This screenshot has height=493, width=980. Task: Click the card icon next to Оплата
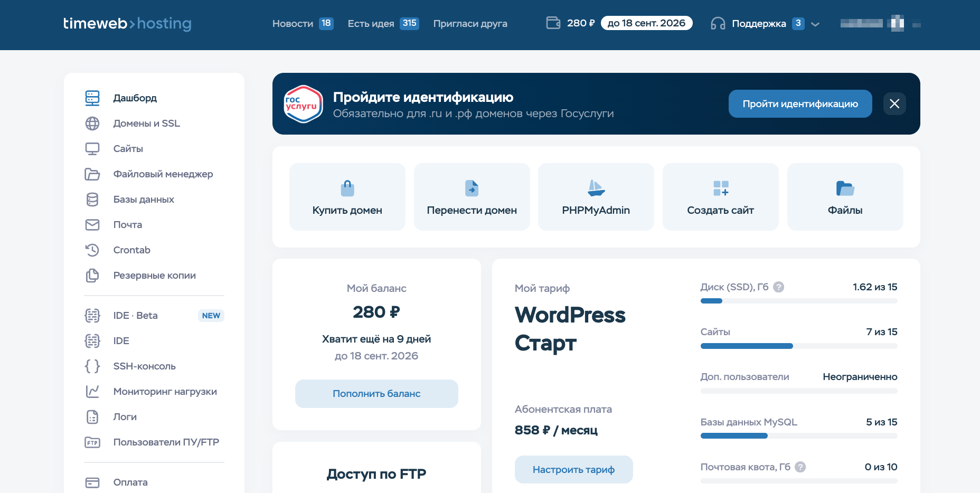pos(92,482)
